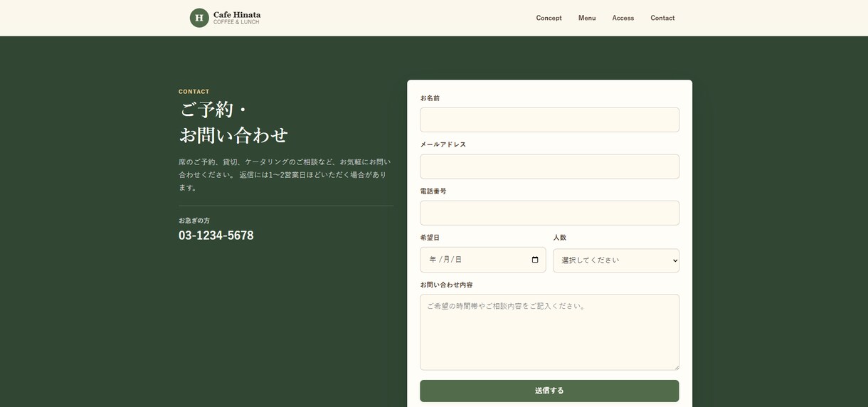Go to the Menu nav link

pyautogui.click(x=587, y=18)
